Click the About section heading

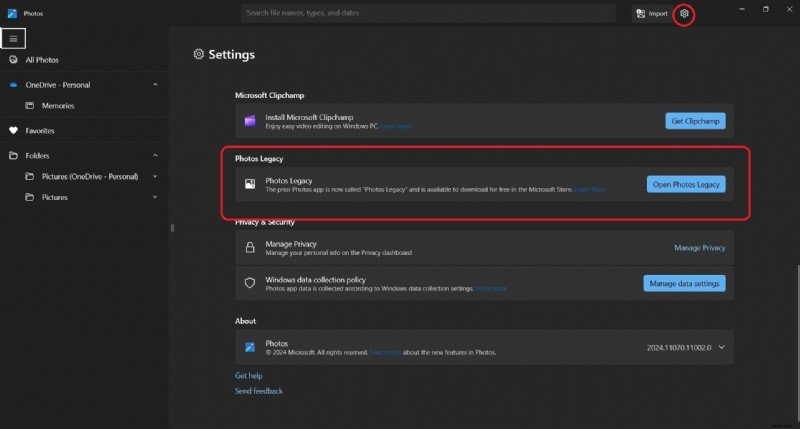[245, 321]
